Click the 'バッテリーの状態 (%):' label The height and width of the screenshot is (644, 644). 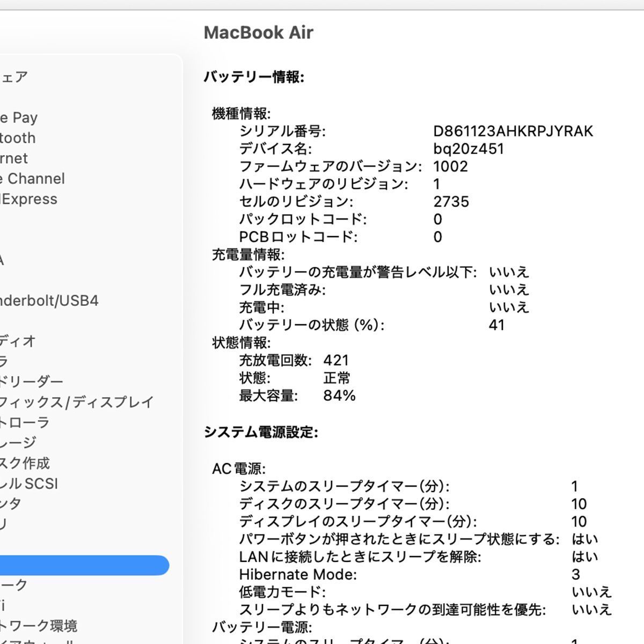[x=312, y=325]
